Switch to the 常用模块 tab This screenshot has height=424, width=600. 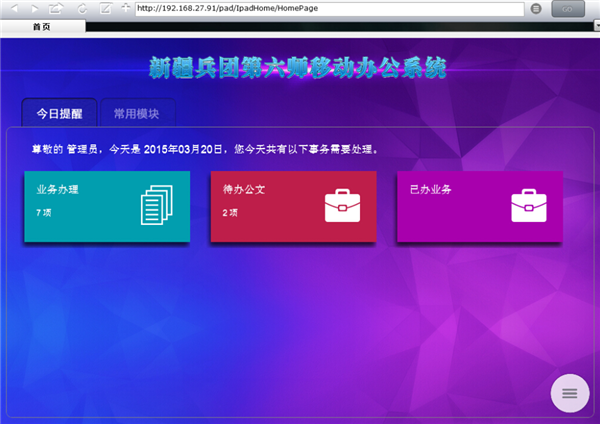click(137, 113)
